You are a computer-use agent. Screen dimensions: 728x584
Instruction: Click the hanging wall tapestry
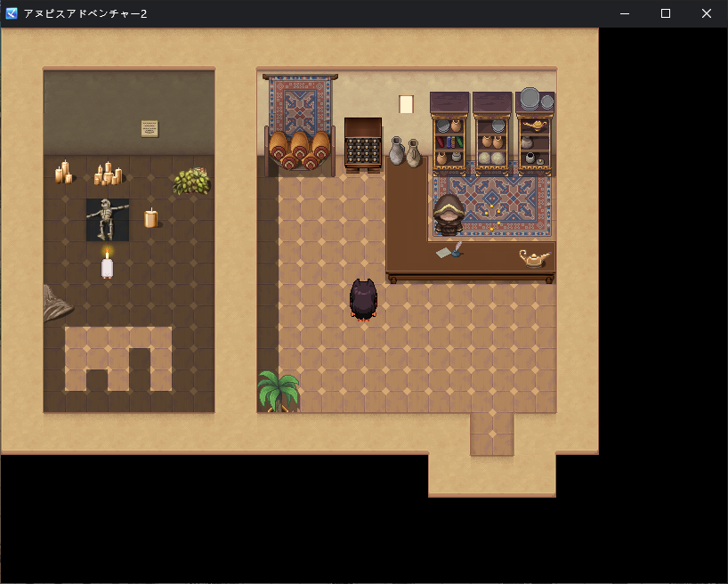click(x=300, y=105)
